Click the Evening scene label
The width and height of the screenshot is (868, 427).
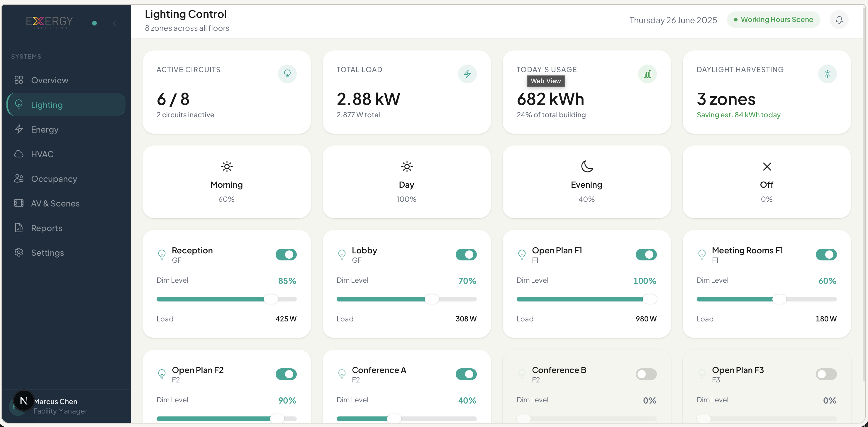tap(586, 185)
